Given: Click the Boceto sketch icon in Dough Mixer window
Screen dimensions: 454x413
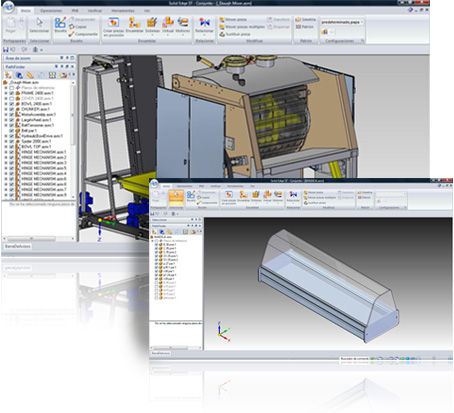Looking at the screenshot, I should (x=60, y=25).
